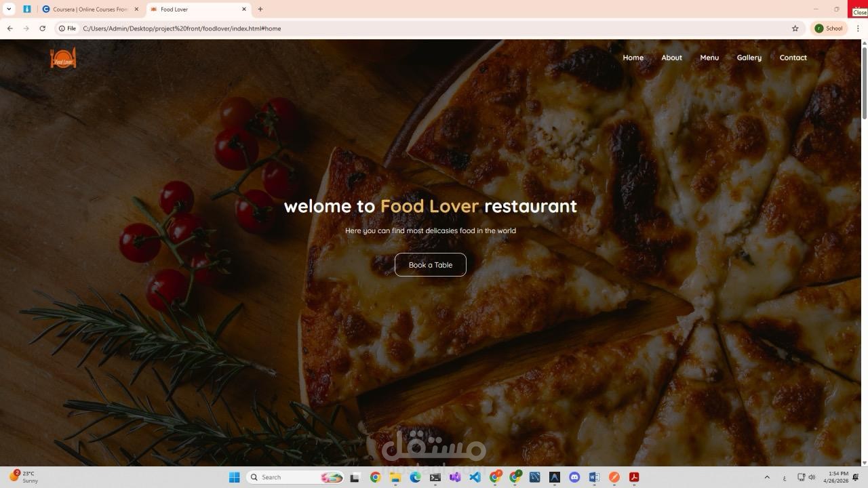Screen dimensions: 868x488
Task: Open the dark app icon left of Discord
Action: point(555,477)
